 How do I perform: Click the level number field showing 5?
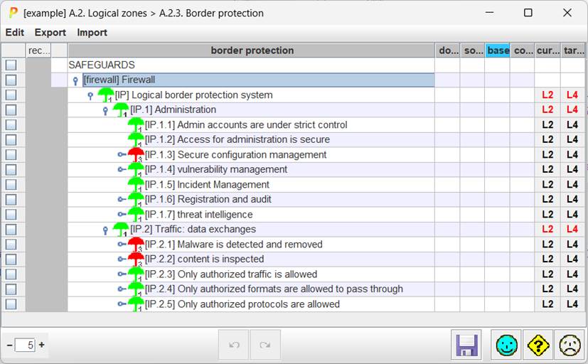[25, 345]
